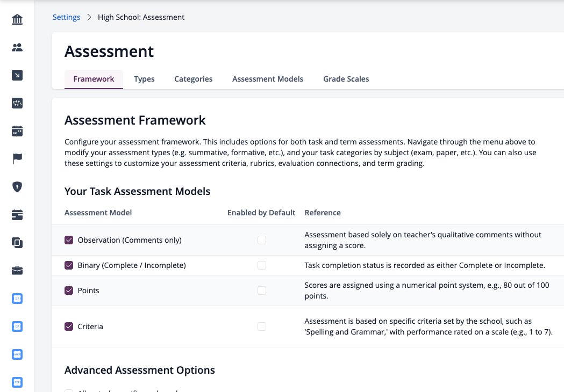This screenshot has height=392, width=564.
Task: Open the Assessment Models tab
Action: [x=268, y=79]
